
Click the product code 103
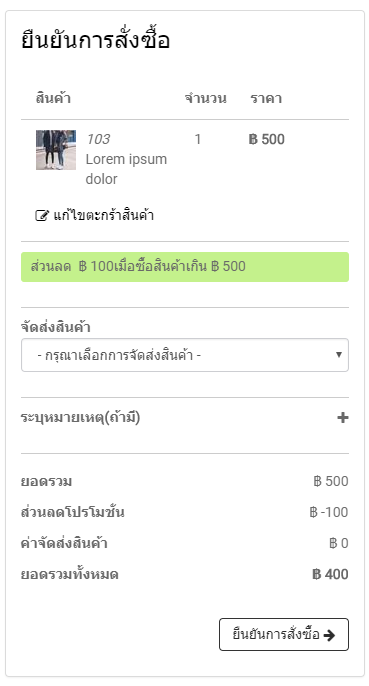coord(98,139)
